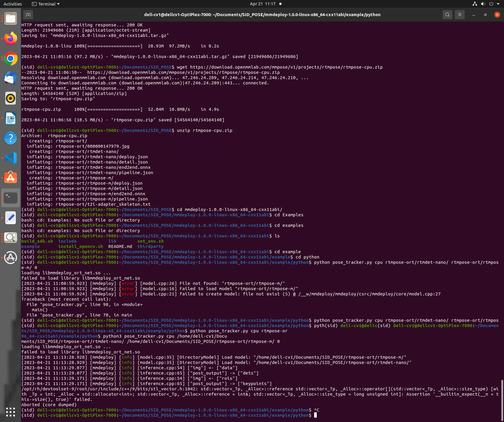Click the new tab icon in terminal titlebar
Viewport: 504px width, 422px height.
pyautogui.click(x=28, y=15)
